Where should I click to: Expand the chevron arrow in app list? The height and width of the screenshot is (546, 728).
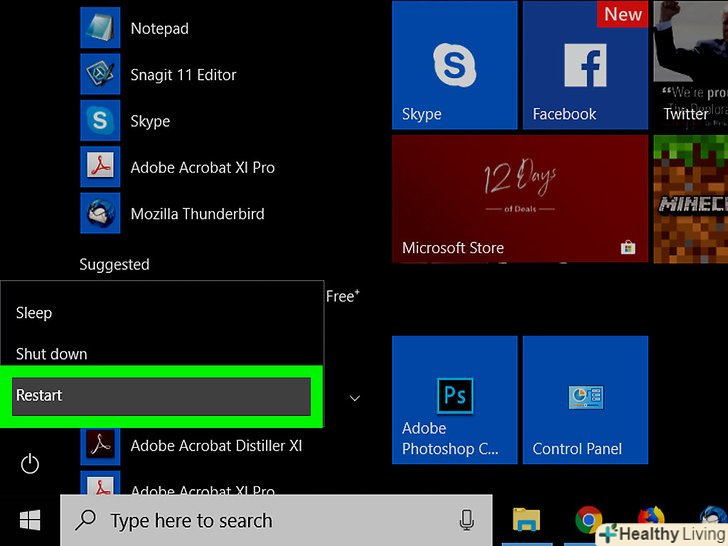(354, 398)
